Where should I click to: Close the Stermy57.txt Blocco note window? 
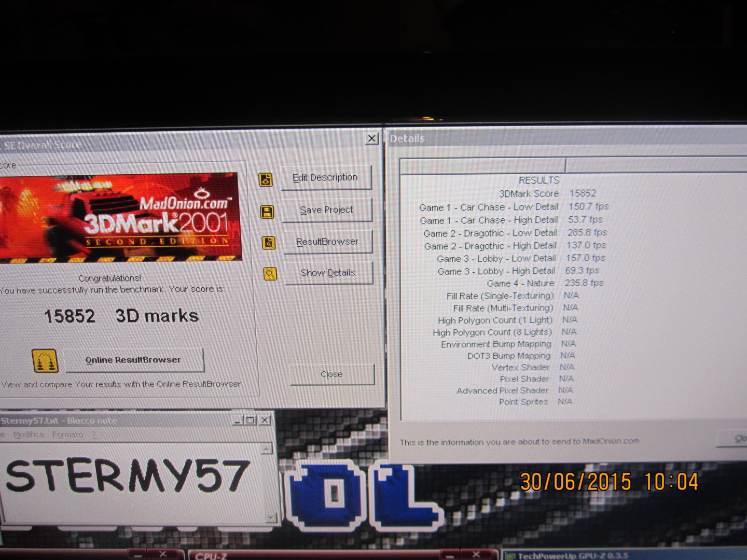[x=265, y=420]
